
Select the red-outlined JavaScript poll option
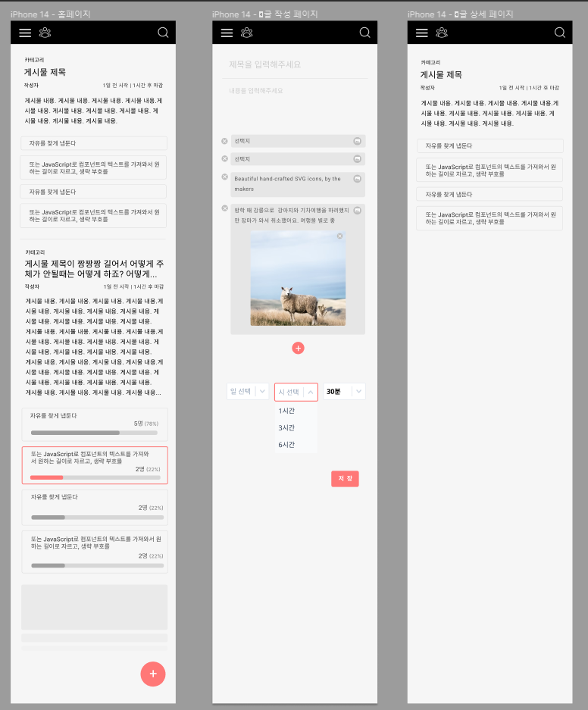click(x=95, y=465)
